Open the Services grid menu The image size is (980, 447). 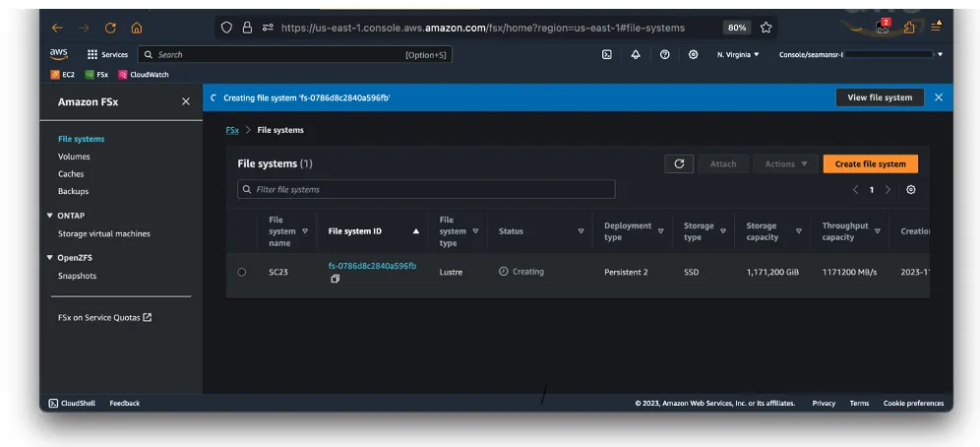tap(107, 54)
